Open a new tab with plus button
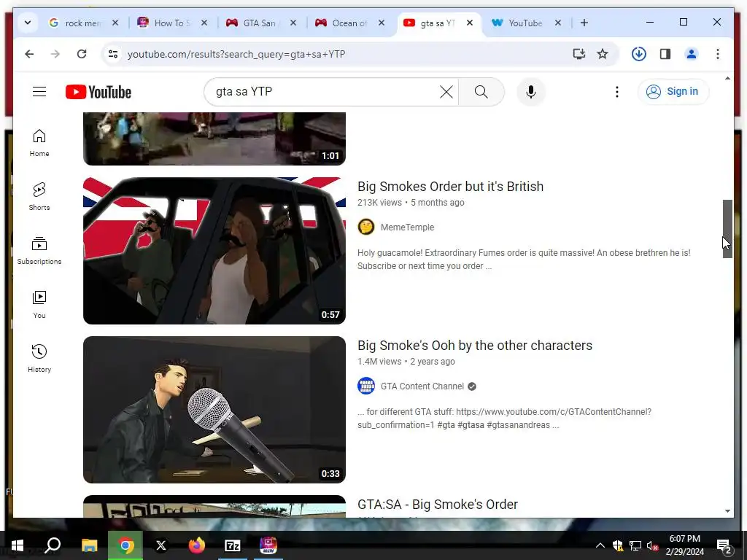The width and height of the screenshot is (747, 560). 584,23
